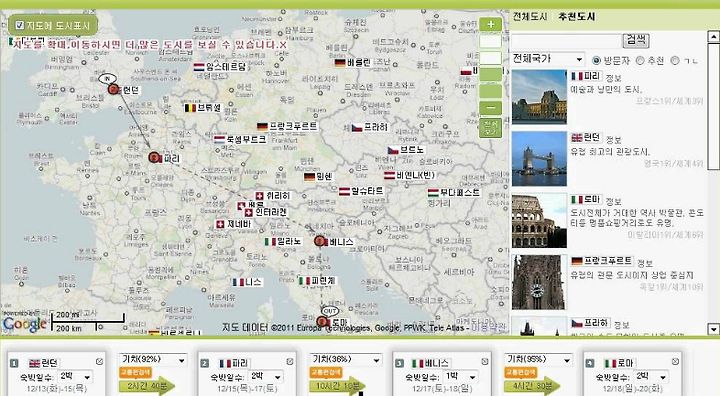720x396 pixels.
Task: Open the 기차(36%) transport dropdown
Action: click(x=346, y=359)
